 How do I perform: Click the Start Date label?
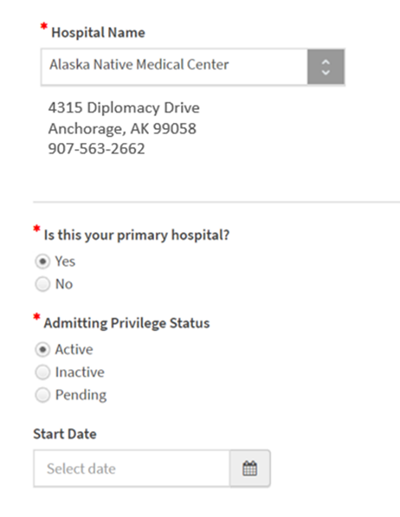[65, 434]
